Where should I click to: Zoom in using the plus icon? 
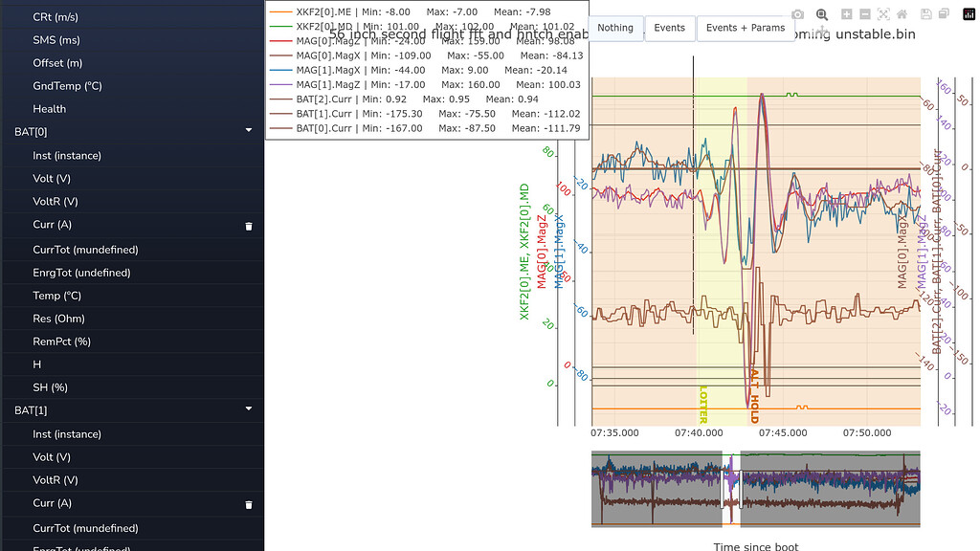pyautogui.click(x=846, y=14)
